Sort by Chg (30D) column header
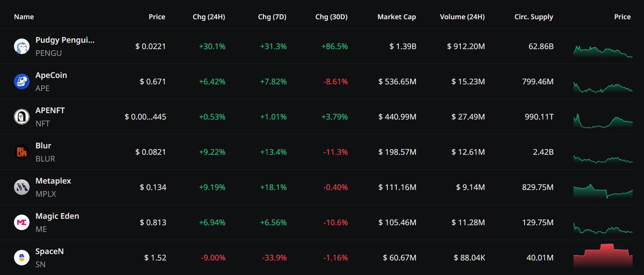 [332, 17]
